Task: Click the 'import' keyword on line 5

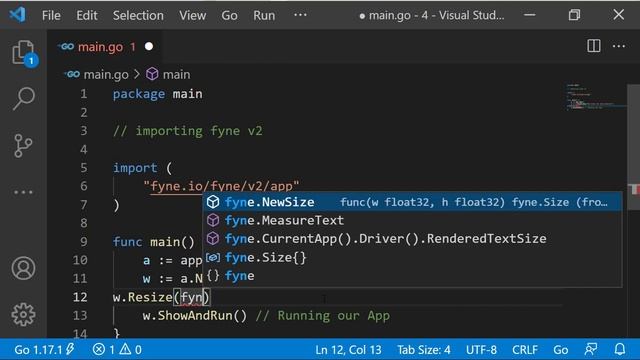Action: 135,168
